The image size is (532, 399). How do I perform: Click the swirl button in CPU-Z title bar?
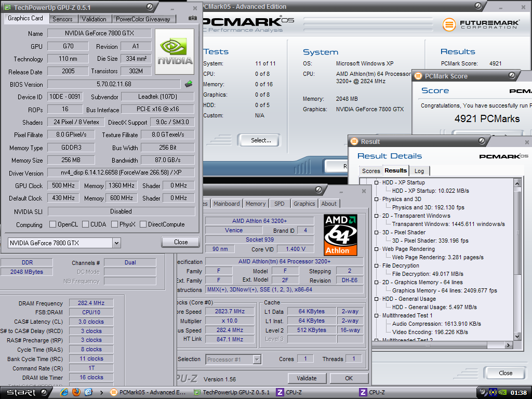tap(318, 189)
